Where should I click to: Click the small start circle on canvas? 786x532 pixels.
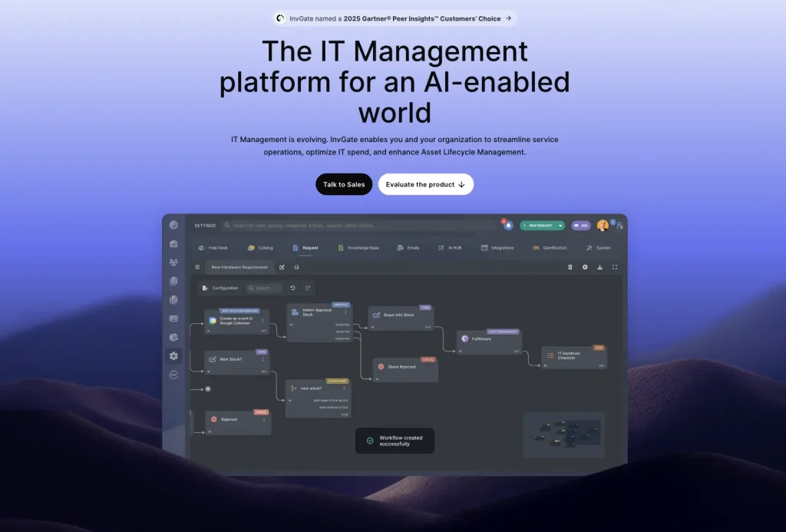click(208, 389)
